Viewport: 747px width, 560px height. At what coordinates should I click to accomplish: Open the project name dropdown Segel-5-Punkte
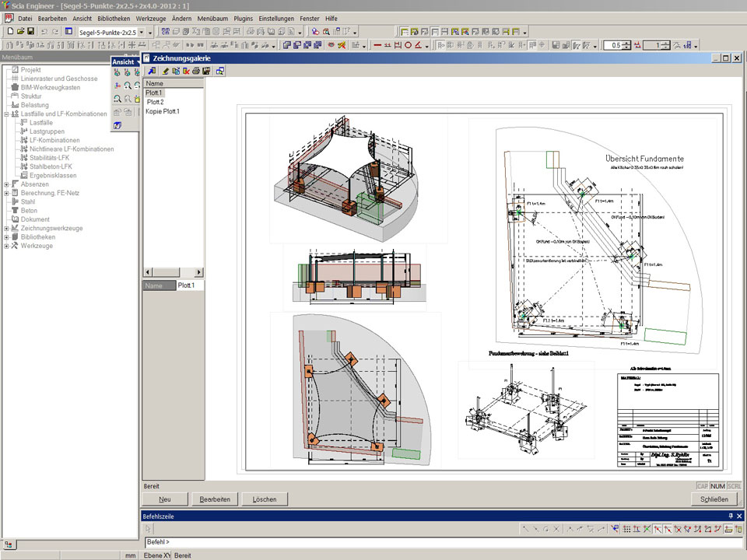141,32
